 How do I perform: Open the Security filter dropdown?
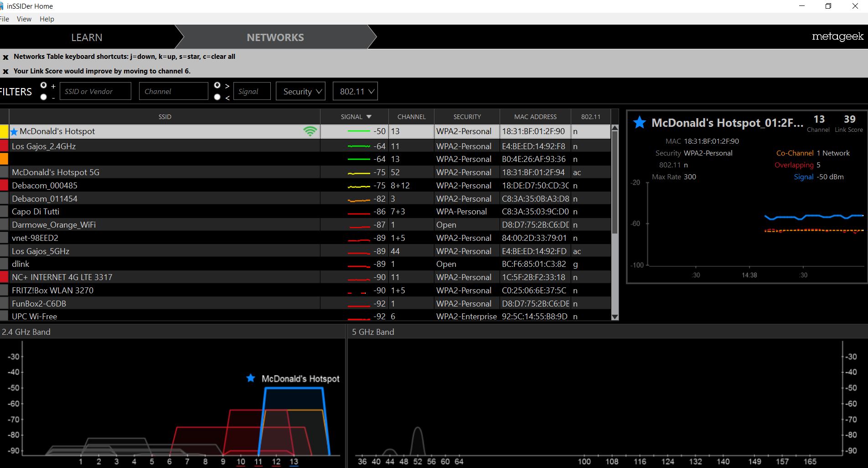click(300, 91)
